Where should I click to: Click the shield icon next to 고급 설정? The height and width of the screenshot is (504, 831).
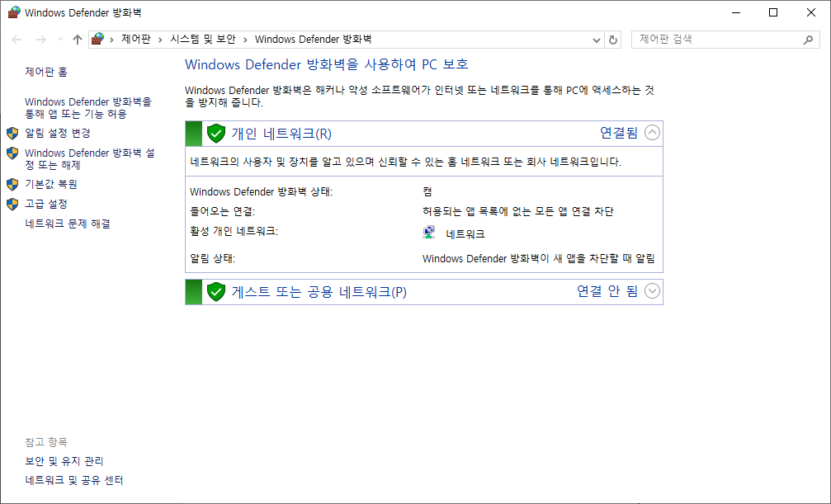coord(12,203)
